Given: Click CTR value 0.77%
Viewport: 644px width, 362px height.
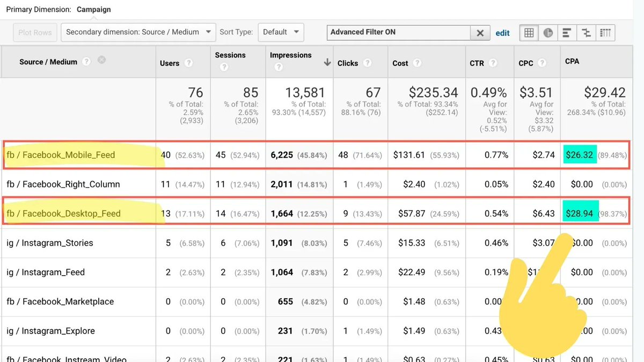Looking at the screenshot, I should (496, 155).
